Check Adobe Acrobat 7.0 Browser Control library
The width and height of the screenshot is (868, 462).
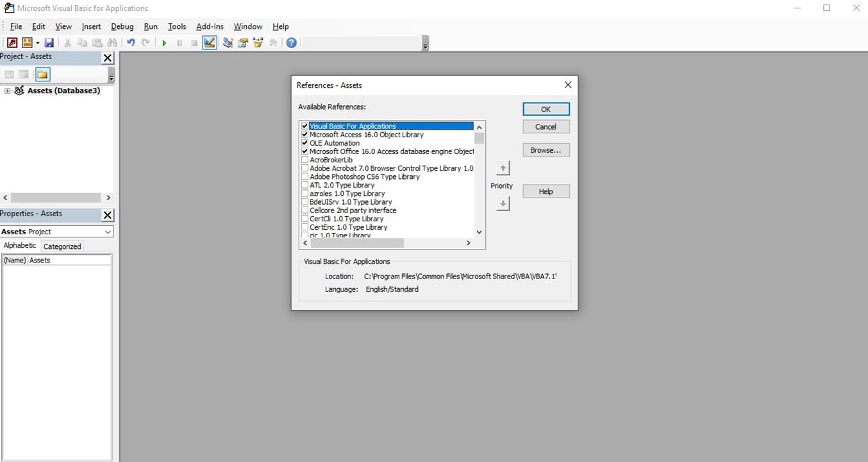tap(305, 168)
